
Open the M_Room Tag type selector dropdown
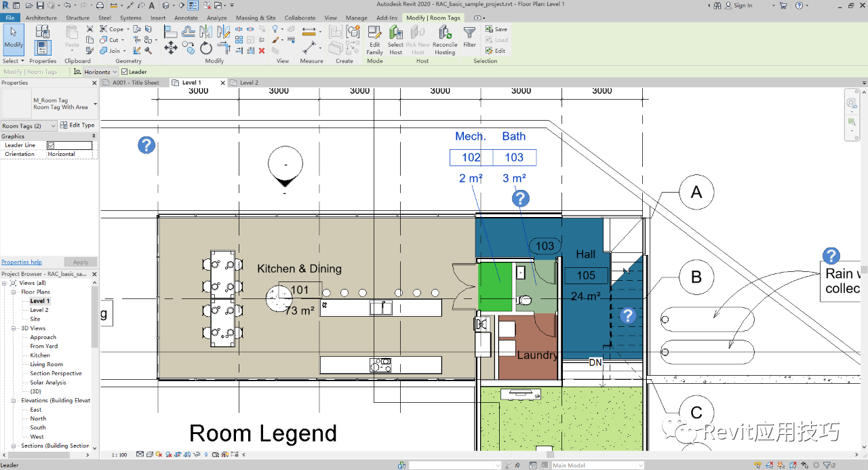(x=95, y=104)
